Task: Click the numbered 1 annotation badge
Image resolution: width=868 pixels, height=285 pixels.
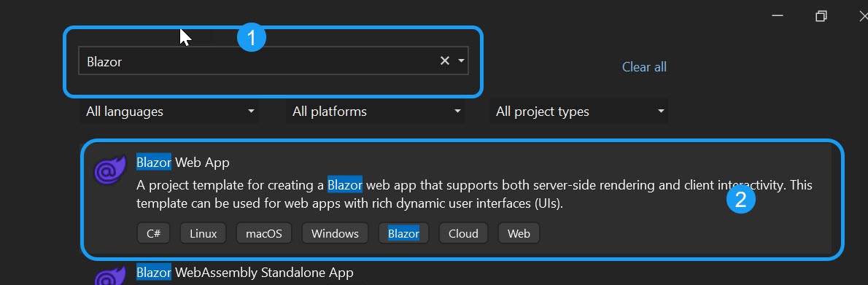Action: [x=252, y=38]
